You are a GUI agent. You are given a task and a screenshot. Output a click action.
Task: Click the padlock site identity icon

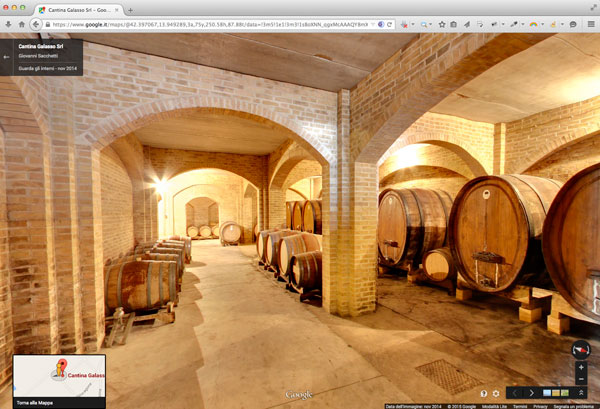[x=48, y=24]
